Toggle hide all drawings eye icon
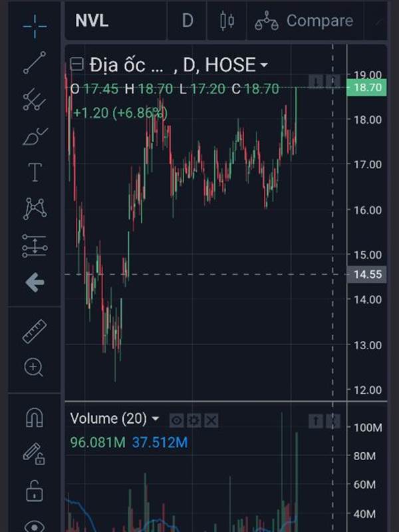 tap(35, 526)
